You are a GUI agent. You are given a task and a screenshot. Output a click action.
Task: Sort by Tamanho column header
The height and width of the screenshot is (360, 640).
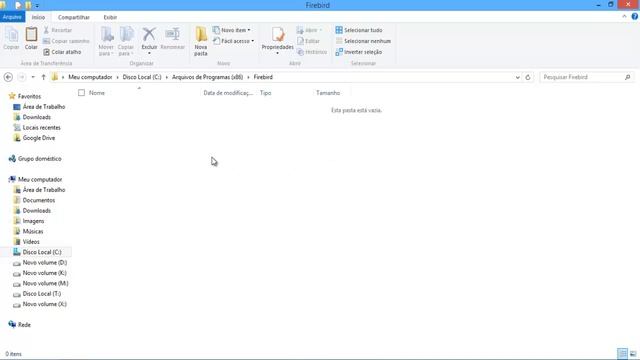tap(328, 93)
